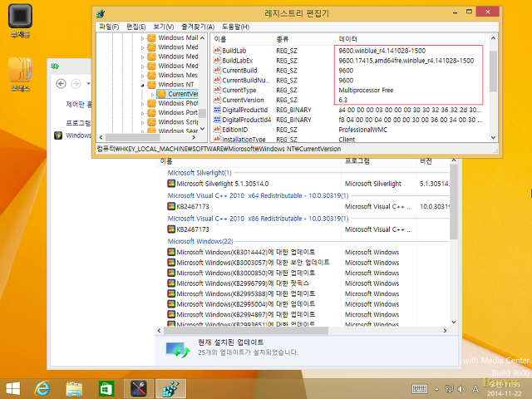Viewport: 532px width, 399px height.
Task: Open the 휴지통 desktop icon
Action: [20, 20]
